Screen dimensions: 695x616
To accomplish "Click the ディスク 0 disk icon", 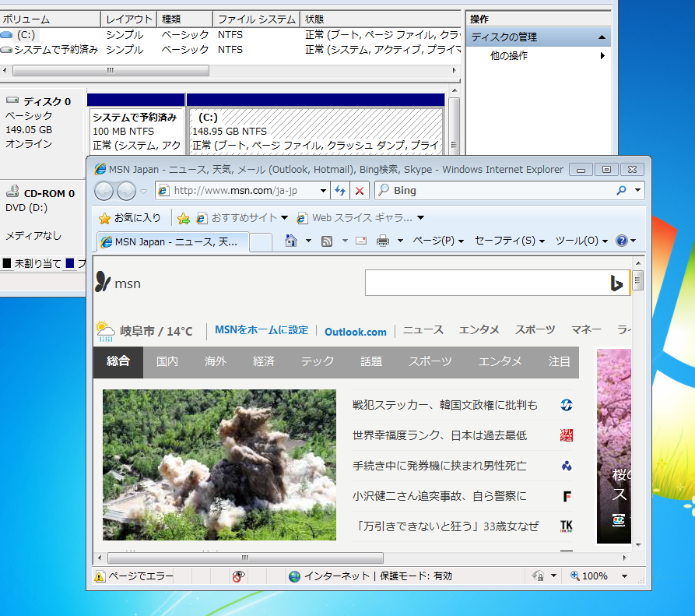I will [x=12, y=100].
